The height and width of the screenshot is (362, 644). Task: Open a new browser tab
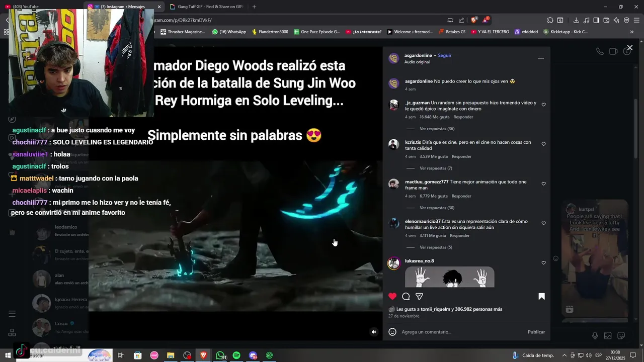[254, 7]
